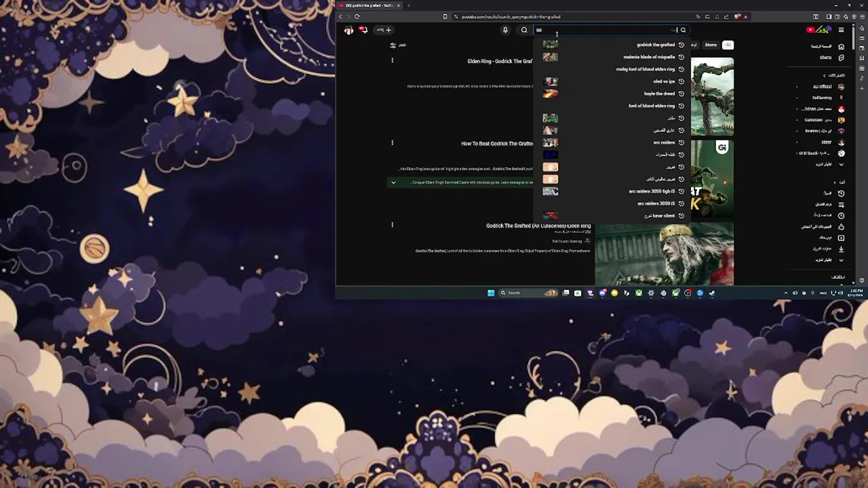Click the Windows taskbar Search box
The image size is (868, 488).
528,293
